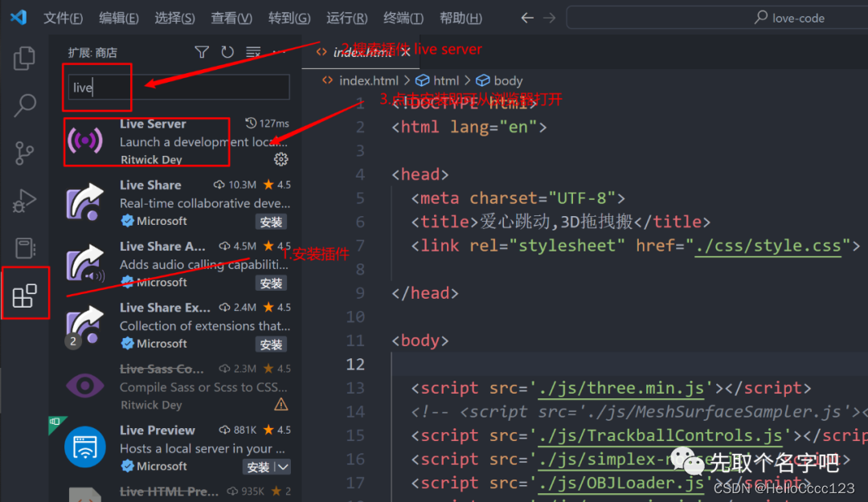Click the Live Share Audio extension icon
The height and width of the screenshot is (502, 868).
(84, 263)
